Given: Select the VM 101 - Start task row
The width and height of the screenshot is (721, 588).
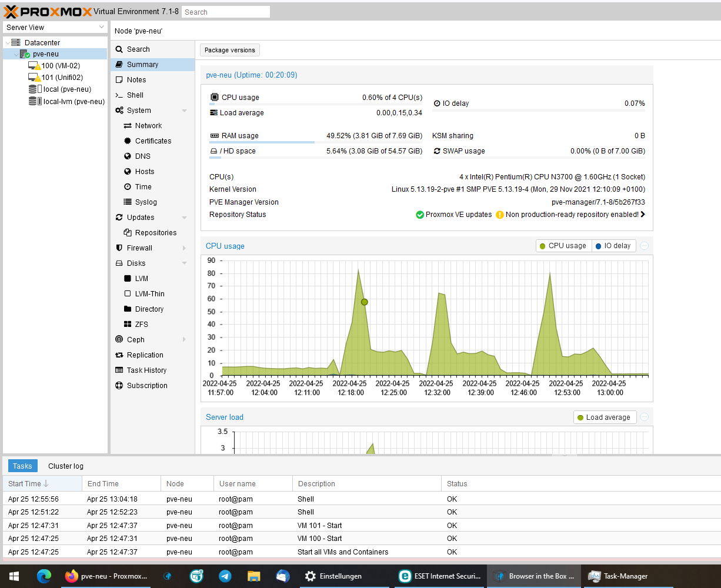Looking at the screenshot, I should pyautogui.click(x=360, y=526).
